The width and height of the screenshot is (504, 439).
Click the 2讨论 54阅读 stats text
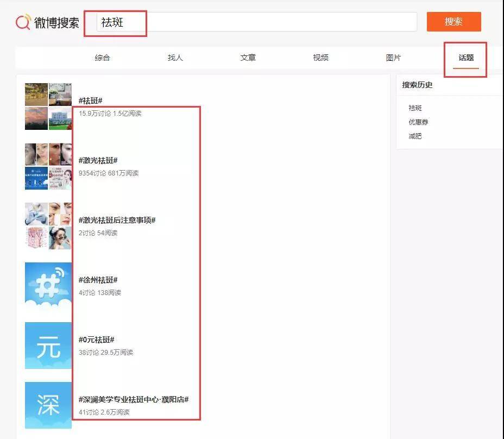(98, 233)
